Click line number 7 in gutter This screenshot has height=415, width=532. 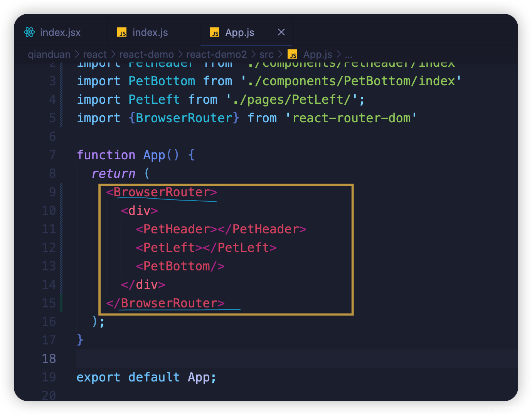point(52,155)
